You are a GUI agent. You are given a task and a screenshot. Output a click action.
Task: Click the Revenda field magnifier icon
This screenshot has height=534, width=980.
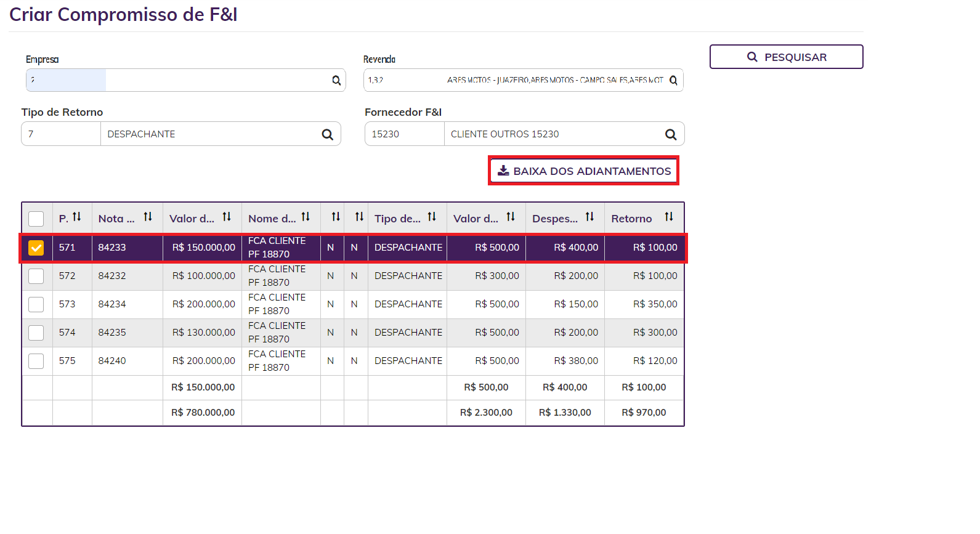(673, 80)
